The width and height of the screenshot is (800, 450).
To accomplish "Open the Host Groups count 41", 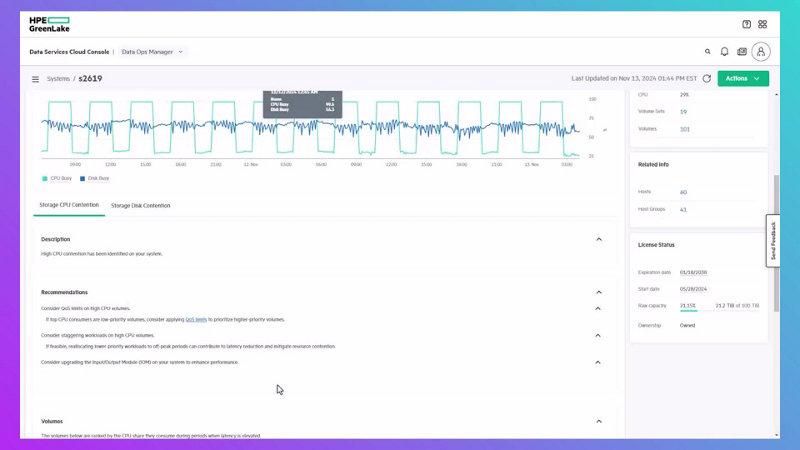I will 683,210.
